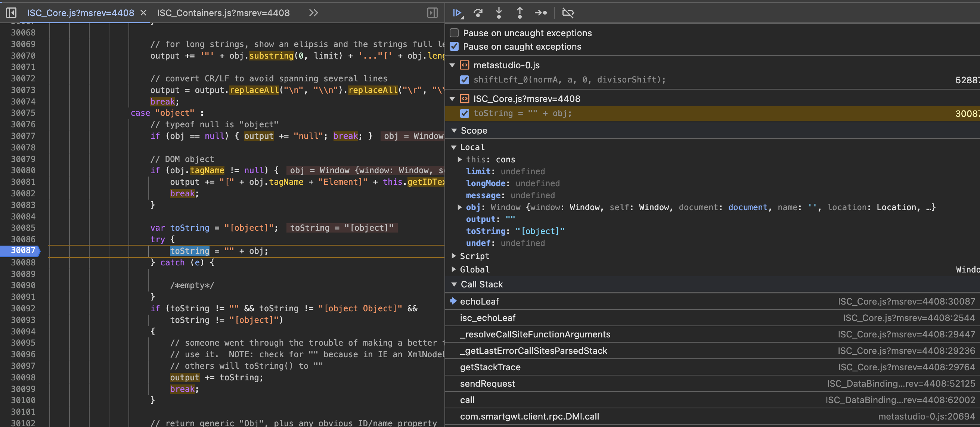Switch to ISC_Containers.js?msrev=4408 tab
980x427 pixels.
click(223, 13)
